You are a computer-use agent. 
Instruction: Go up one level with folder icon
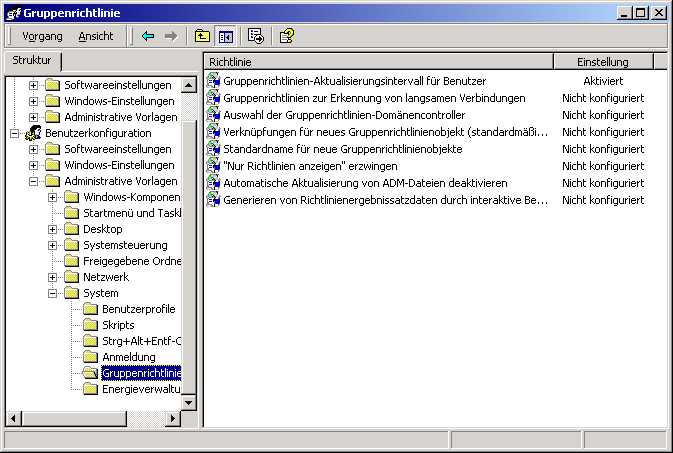pos(202,36)
